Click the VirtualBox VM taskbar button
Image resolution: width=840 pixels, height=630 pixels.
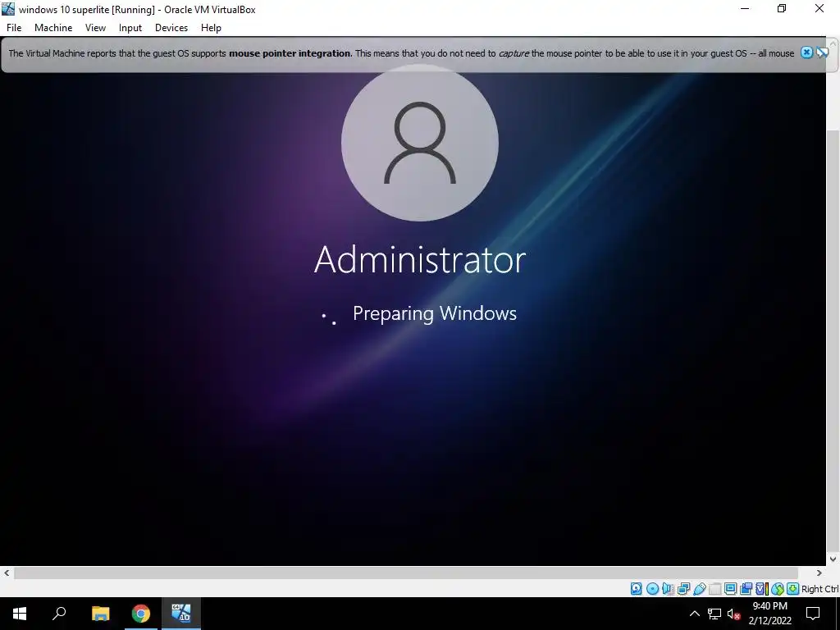pyautogui.click(x=181, y=614)
